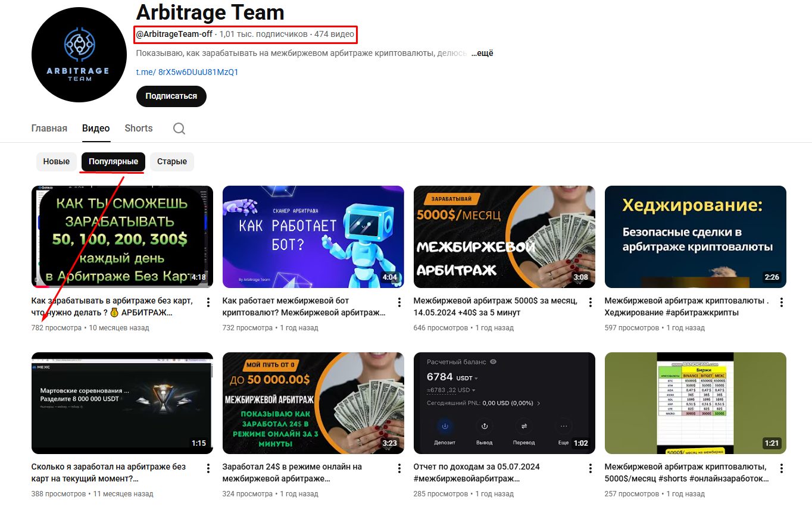
Task: Click the channel search magnifier icon
Action: point(179,129)
